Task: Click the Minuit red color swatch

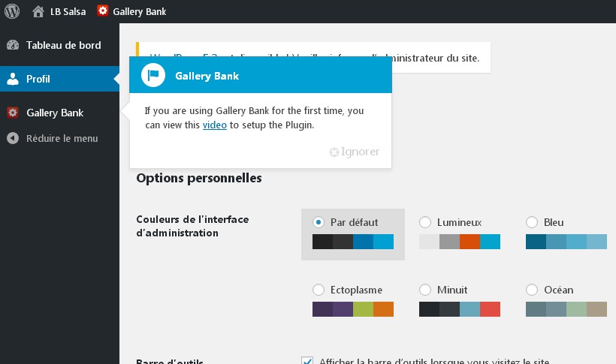Action: [x=491, y=309]
